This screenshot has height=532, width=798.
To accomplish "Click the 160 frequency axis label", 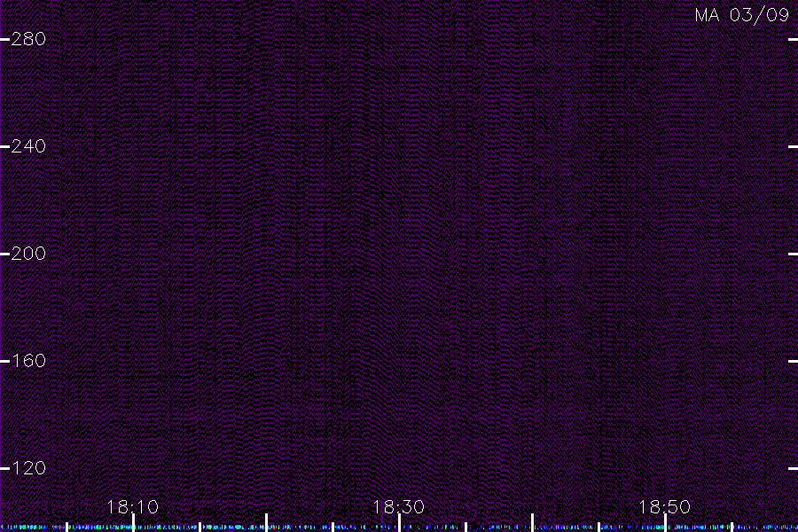I will [28, 361].
